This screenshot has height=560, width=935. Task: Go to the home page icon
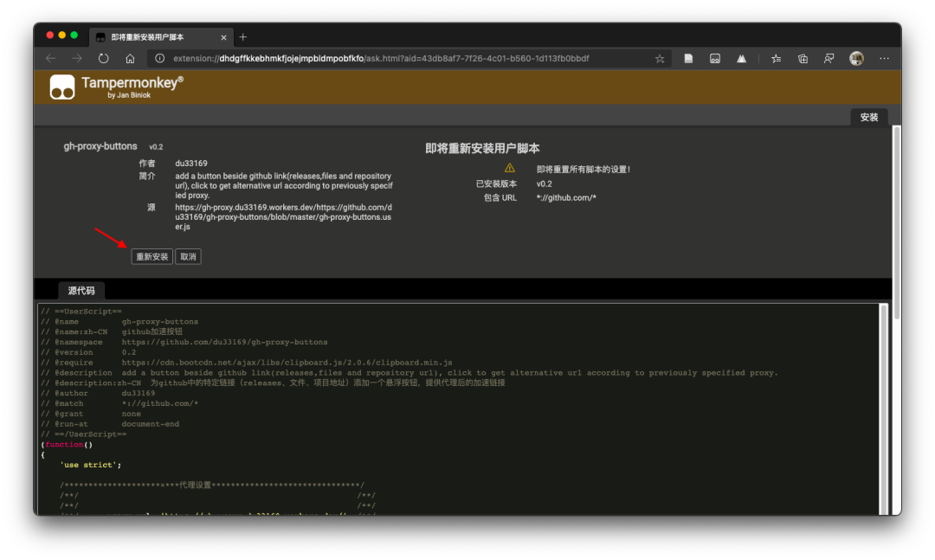click(130, 59)
